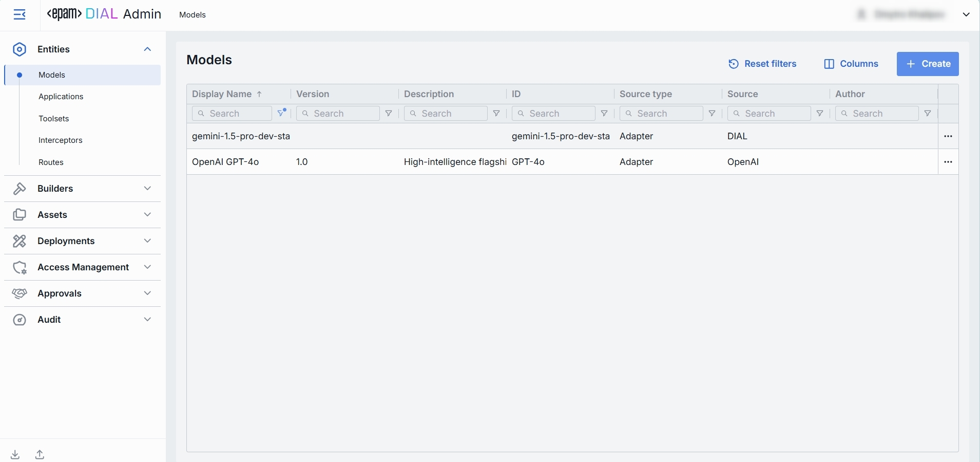Image resolution: width=980 pixels, height=462 pixels.
Task: Open the filter for Source type column
Action: coord(712,114)
